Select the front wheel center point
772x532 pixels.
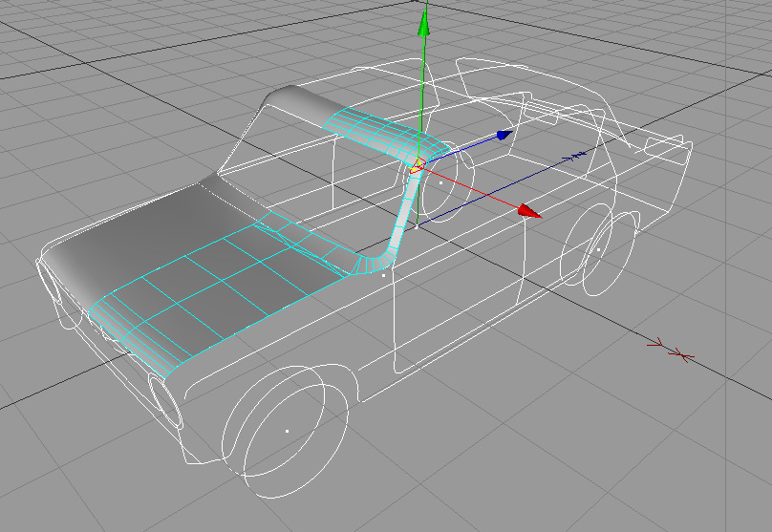coord(287,431)
